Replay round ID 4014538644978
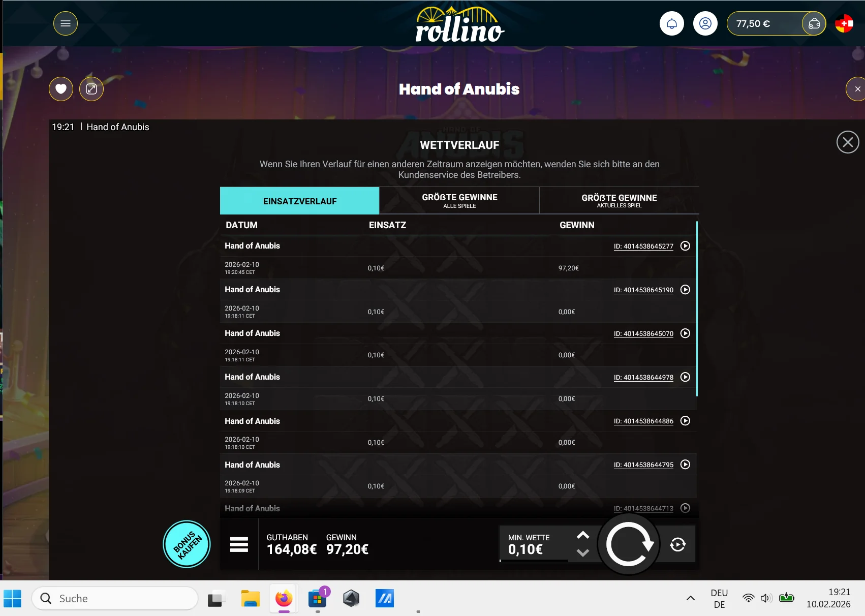The image size is (865, 616). pyautogui.click(x=685, y=377)
